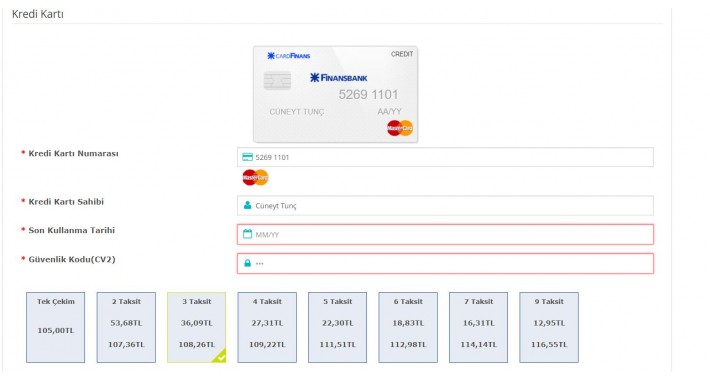Click CÜNEYT TUNÇ name on card preview

pos(297,111)
